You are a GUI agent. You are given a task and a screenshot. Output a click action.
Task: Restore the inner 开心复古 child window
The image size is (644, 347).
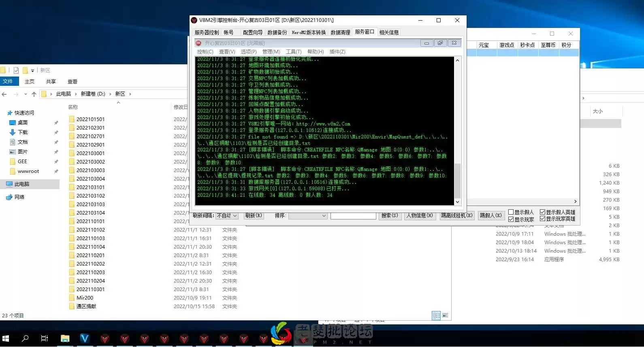pos(440,43)
